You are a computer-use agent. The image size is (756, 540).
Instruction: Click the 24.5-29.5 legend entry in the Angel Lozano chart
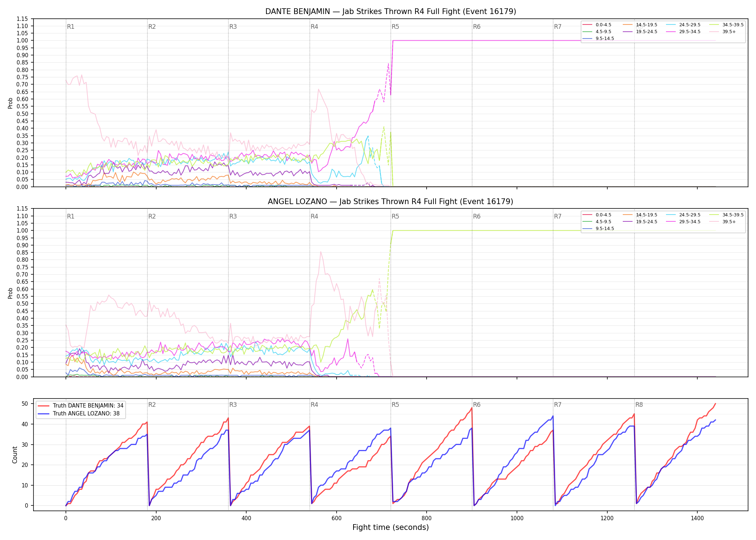point(683,215)
